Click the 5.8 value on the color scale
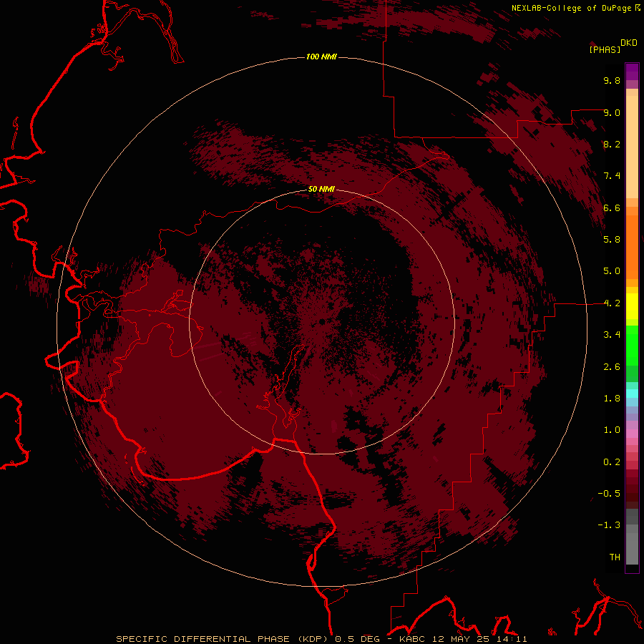 [x=612, y=239]
